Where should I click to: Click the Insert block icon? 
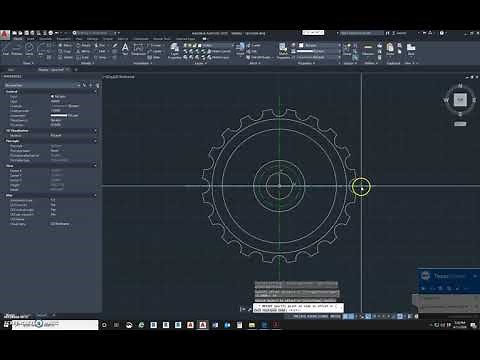[240, 49]
